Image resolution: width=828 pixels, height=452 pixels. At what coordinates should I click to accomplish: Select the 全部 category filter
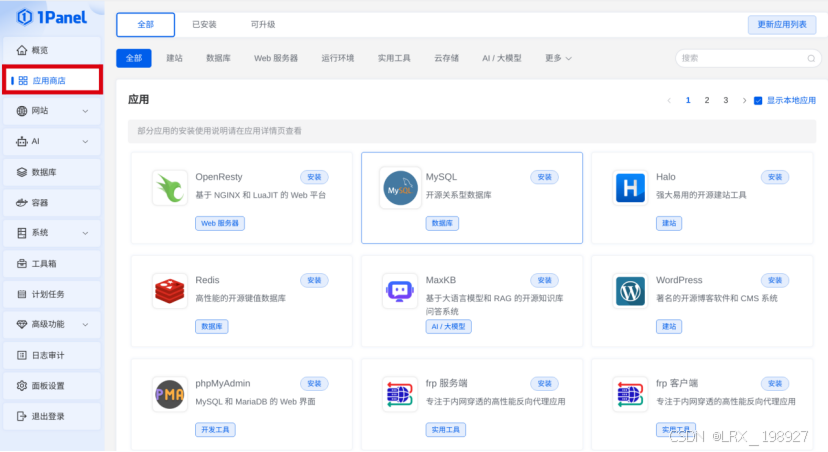[x=134, y=58]
